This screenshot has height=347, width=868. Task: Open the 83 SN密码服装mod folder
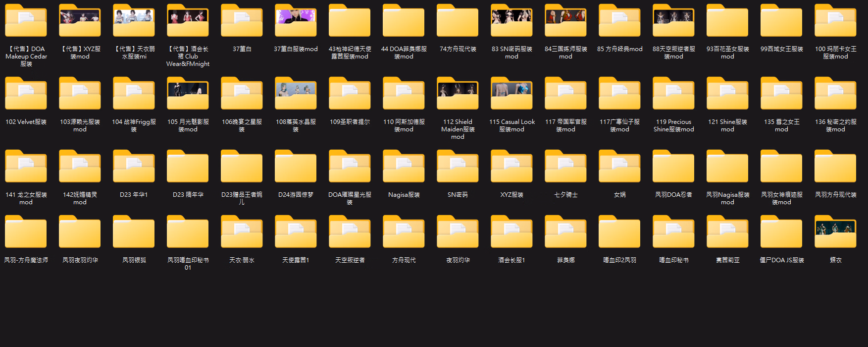(511, 21)
